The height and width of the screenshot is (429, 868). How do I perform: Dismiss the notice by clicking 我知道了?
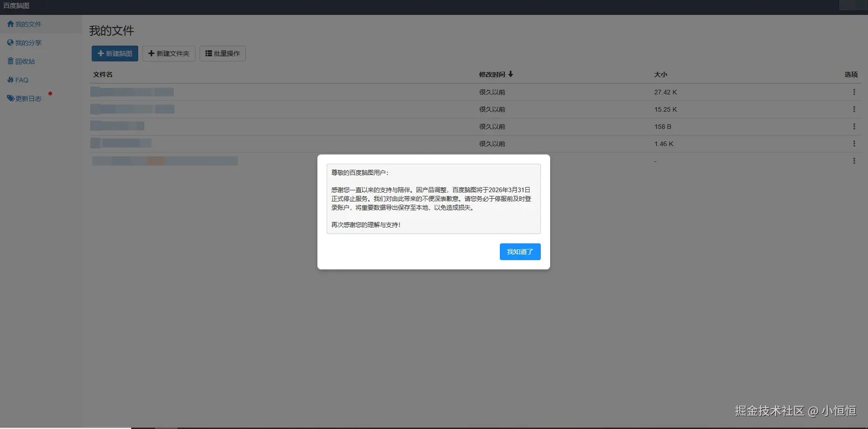[x=520, y=252]
